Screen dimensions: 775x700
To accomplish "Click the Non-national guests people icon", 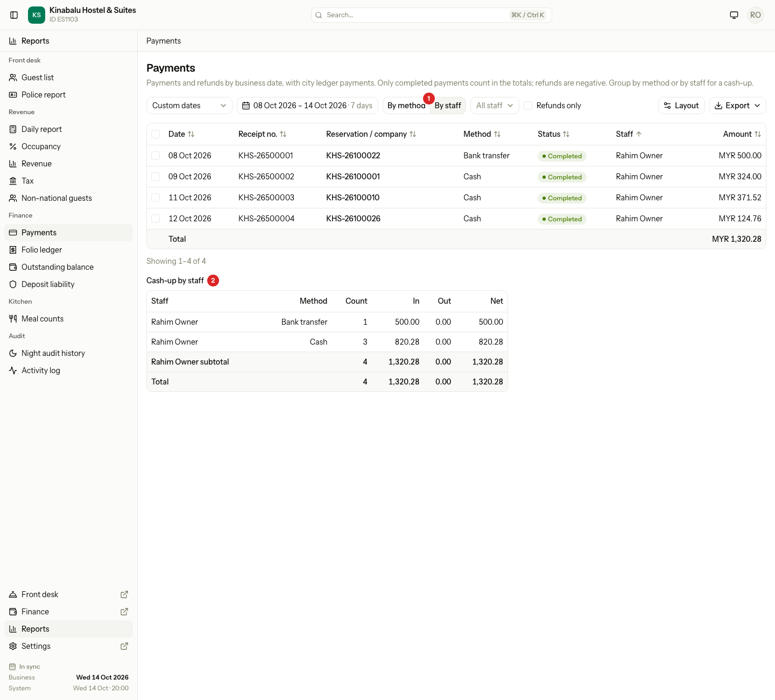I will (13, 198).
